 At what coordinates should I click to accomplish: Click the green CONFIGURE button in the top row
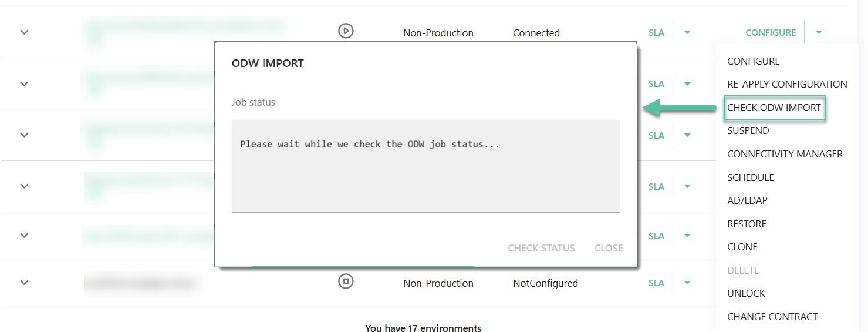(771, 33)
